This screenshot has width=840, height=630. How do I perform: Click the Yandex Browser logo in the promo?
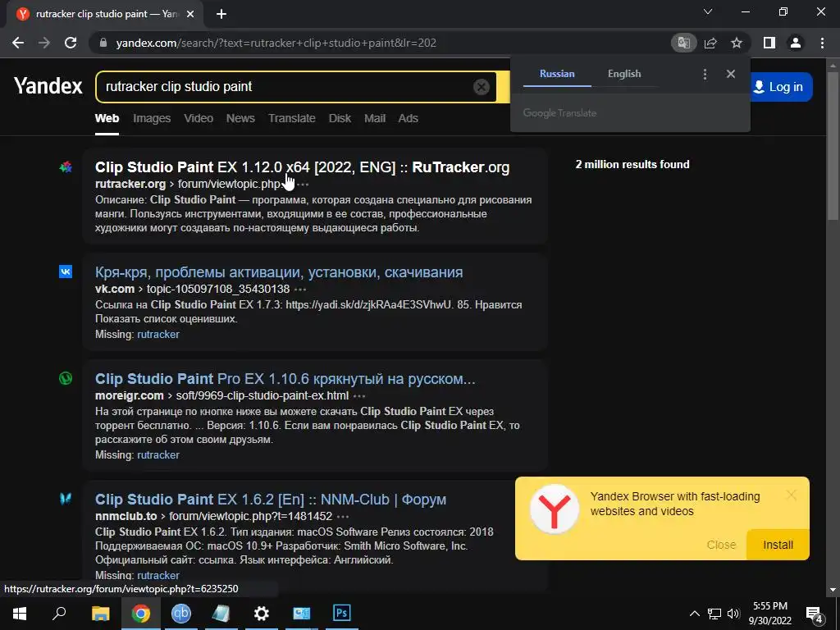pos(554,509)
